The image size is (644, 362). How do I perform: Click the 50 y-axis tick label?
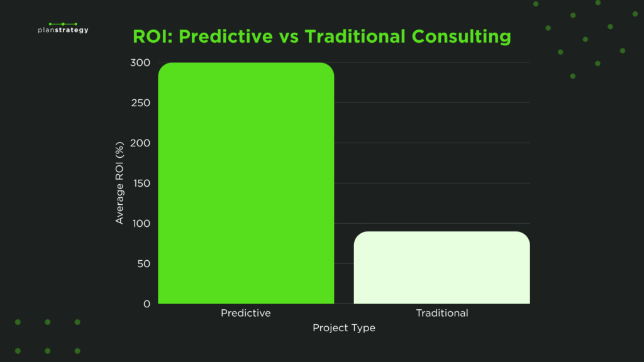point(144,264)
